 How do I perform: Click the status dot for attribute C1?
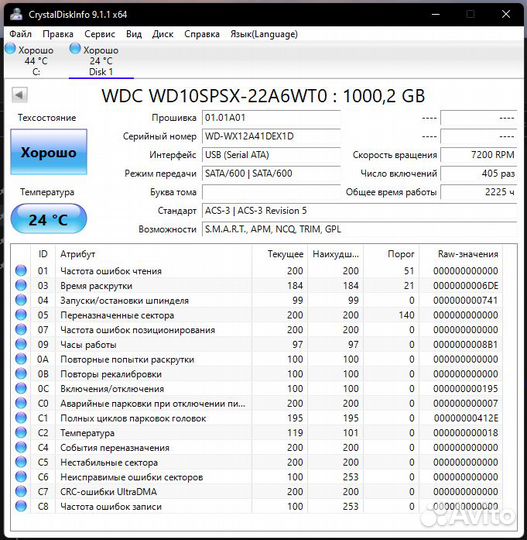(21, 418)
